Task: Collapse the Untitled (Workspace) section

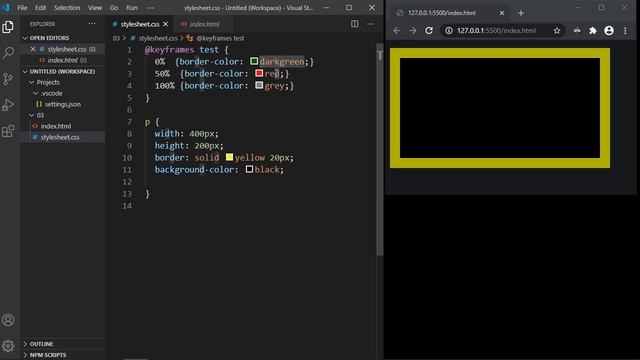Action: [25, 71]
